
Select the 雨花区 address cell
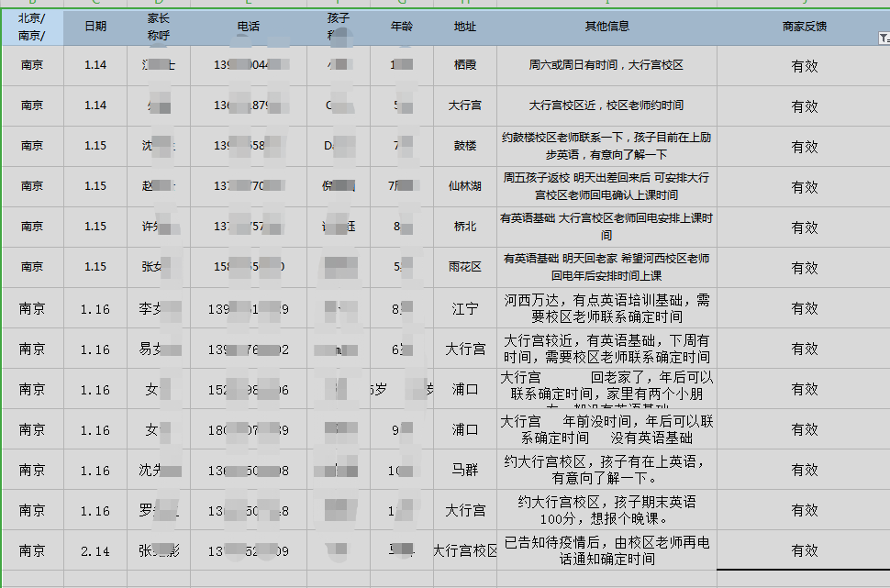465,267
